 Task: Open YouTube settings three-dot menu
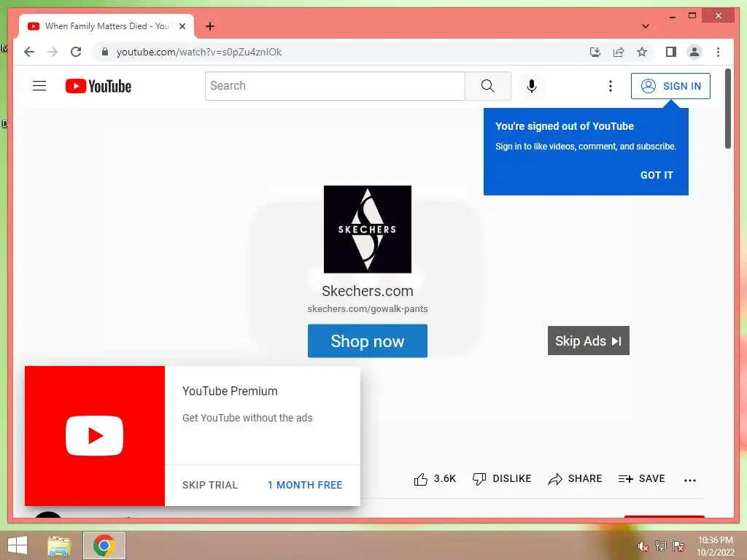coord(611,86)
